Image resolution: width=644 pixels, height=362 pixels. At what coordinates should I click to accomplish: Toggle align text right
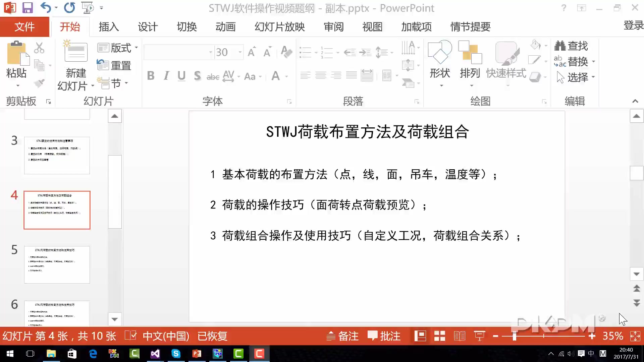coord(336,75)
